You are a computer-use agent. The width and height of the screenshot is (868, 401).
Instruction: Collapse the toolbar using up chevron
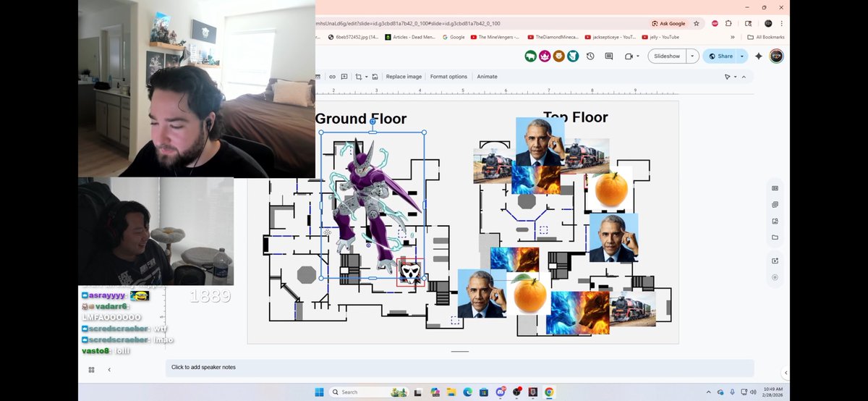(x=744, y=77)
